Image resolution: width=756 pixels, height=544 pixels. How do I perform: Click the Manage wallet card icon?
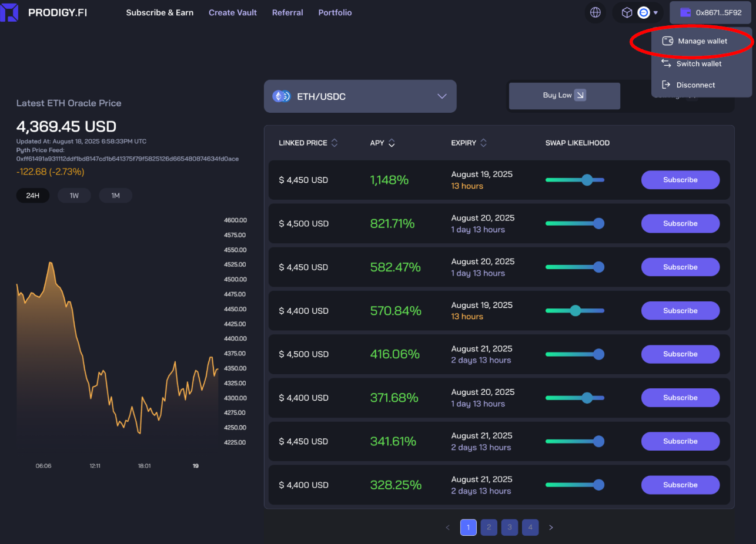click(x=668, y=41)
